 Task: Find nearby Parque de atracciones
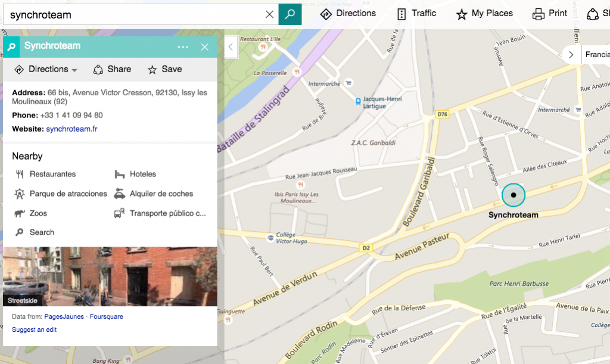click(61, 194)
